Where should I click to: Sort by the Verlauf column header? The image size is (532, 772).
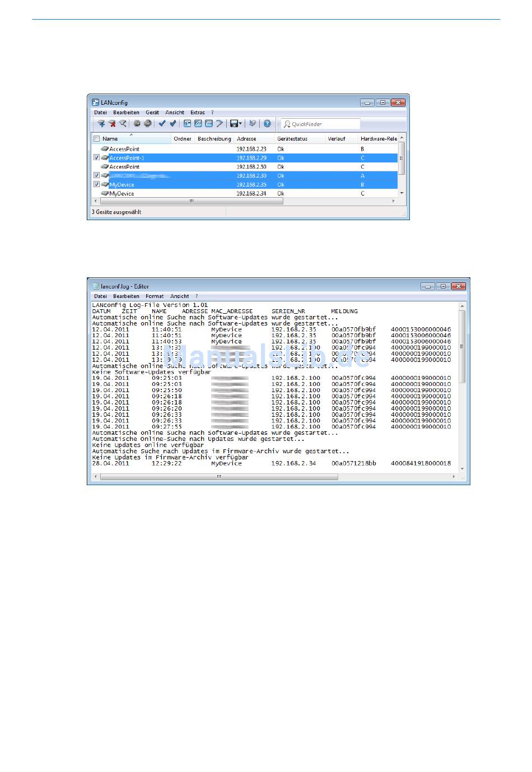click(342, 138)
